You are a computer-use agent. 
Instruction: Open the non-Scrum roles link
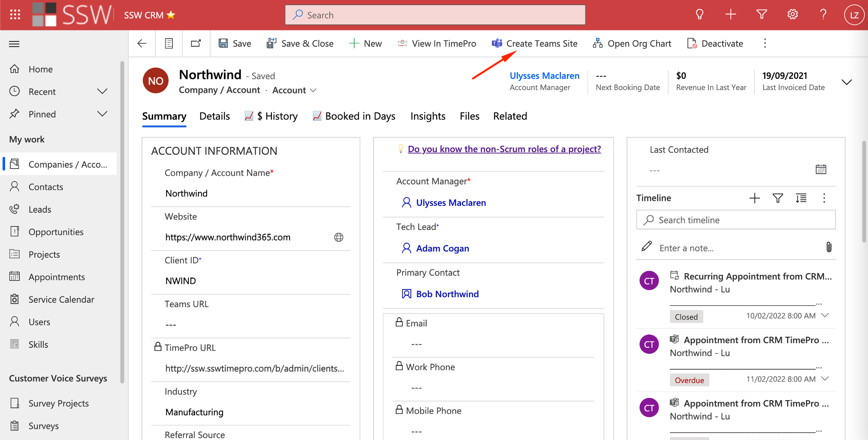(x=504, y=149)
